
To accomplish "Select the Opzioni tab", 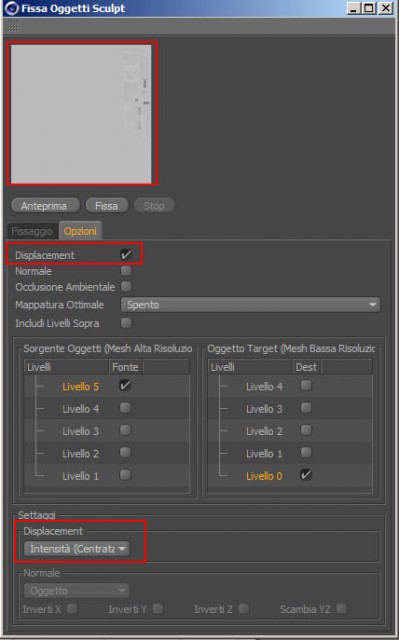I will pyautogui.click(x=80, y=231).
